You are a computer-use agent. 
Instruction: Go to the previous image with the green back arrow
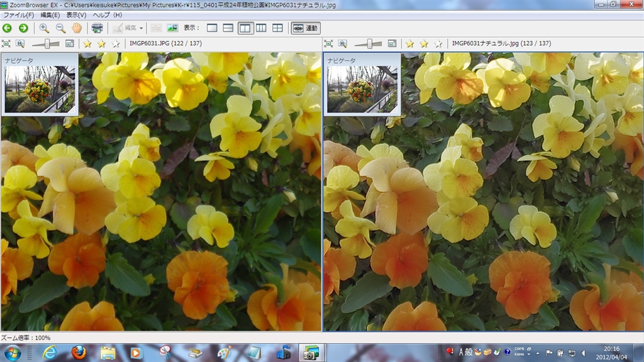(x=8, y=28)
